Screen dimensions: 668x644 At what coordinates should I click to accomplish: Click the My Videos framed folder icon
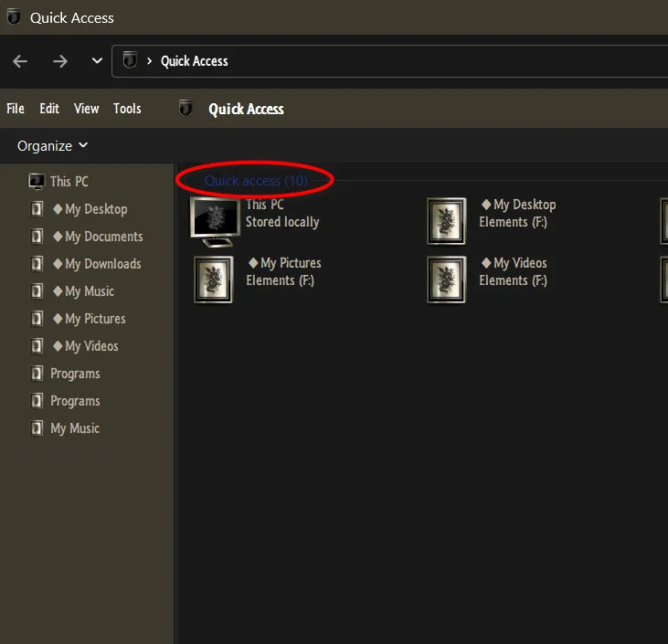pyautogui.click(x=447, y=280)
